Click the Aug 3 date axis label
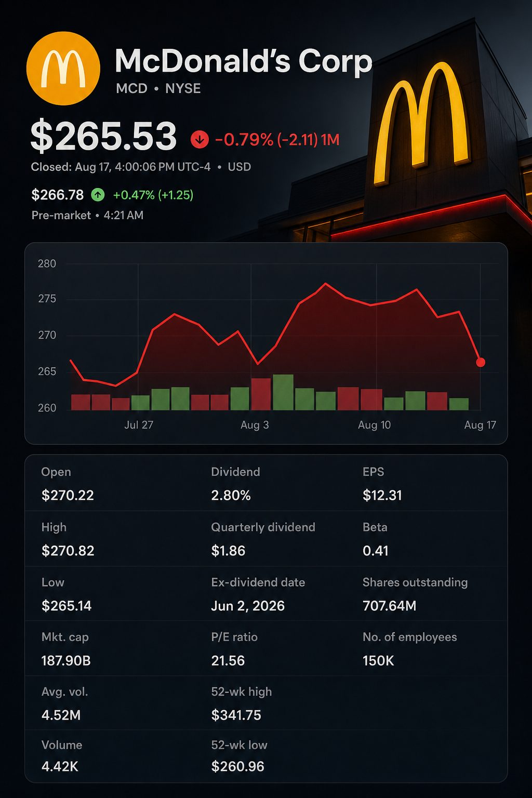Viewport: 532px width, 798px height. click(255, 425)
